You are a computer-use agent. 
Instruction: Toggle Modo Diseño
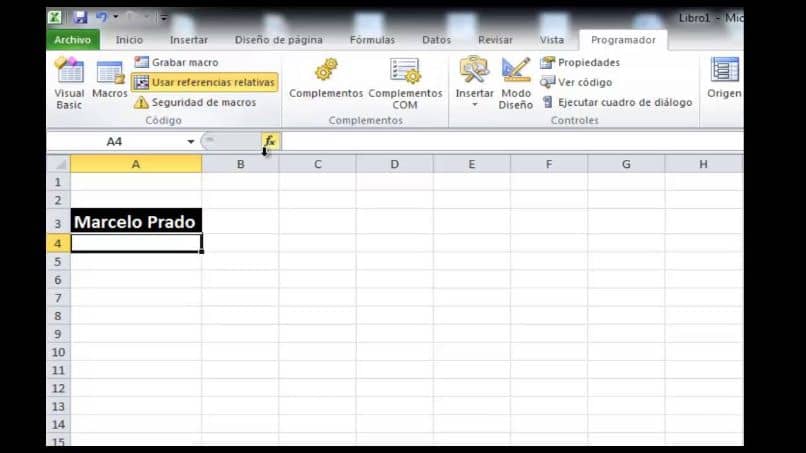coord(516,83)
